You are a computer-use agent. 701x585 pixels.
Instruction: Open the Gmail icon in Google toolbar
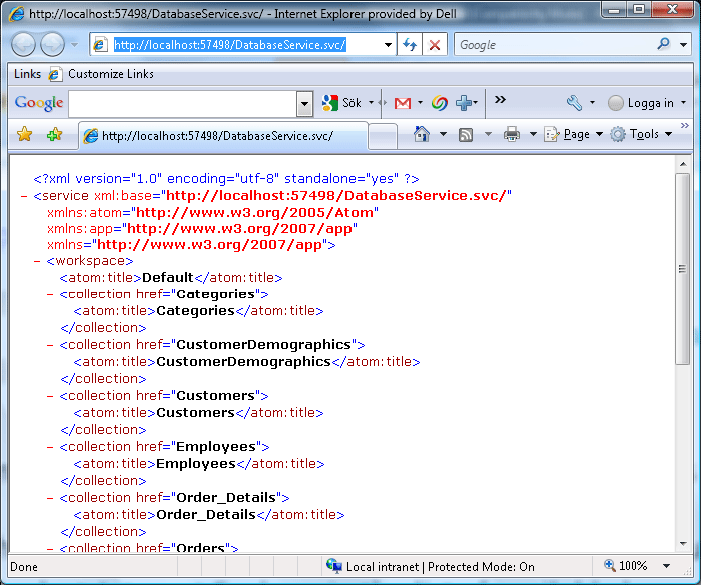click(403, 103)
